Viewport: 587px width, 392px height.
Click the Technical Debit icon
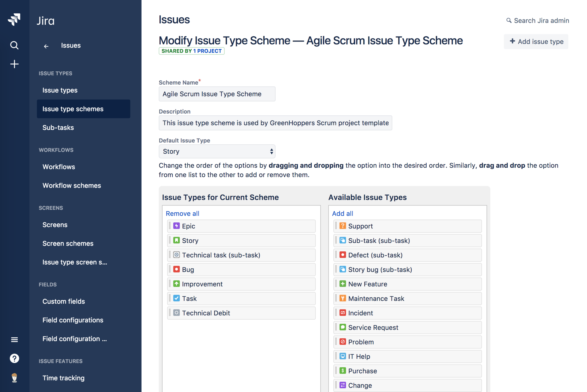pyautogui.click(x=176, y=313)
